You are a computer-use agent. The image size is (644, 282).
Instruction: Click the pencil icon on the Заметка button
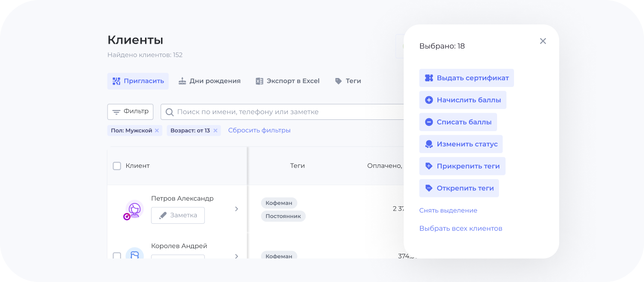pos(162,215)
